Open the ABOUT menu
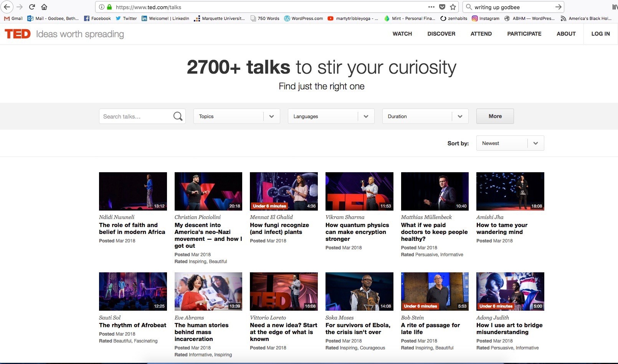The height and width of the screenshot is (364, 618). pos(566,34)
